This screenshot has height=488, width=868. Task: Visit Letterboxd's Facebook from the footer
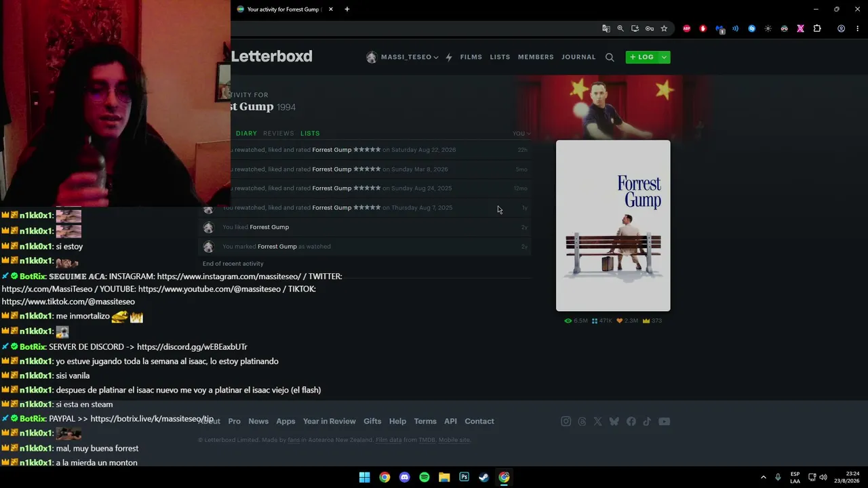coord(631,422)
